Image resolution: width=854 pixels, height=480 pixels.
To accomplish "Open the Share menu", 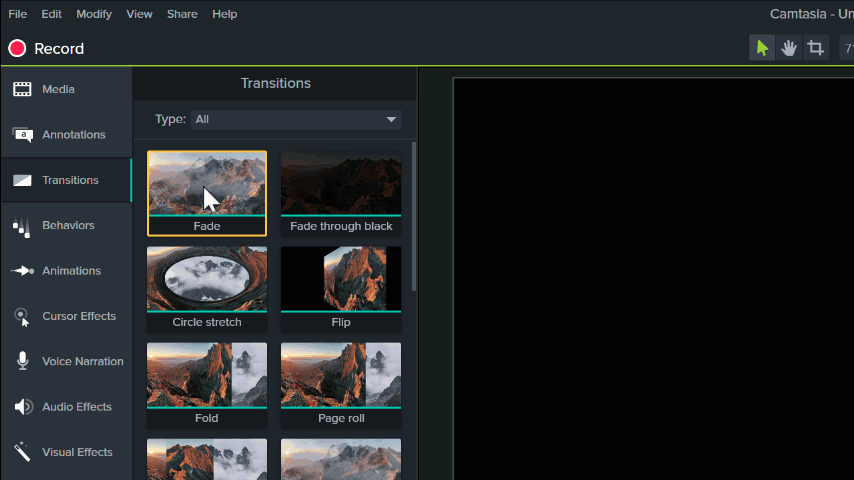I will (182, 14).
